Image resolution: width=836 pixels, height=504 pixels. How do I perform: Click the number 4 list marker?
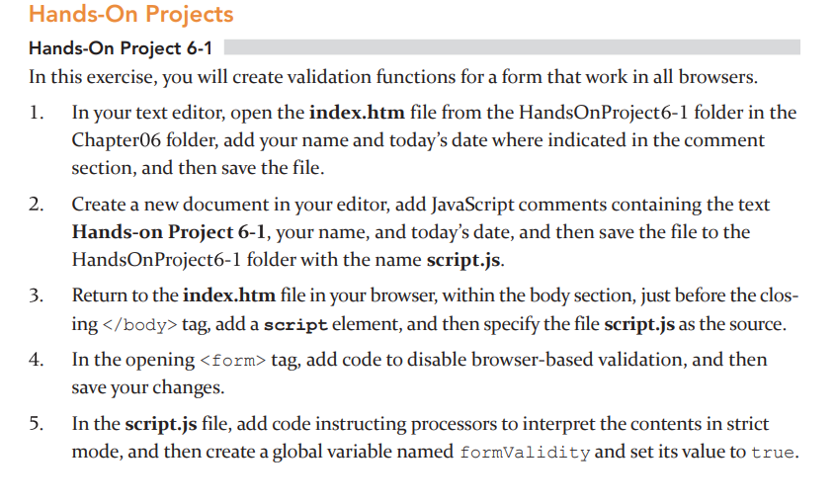coord(37,360)
